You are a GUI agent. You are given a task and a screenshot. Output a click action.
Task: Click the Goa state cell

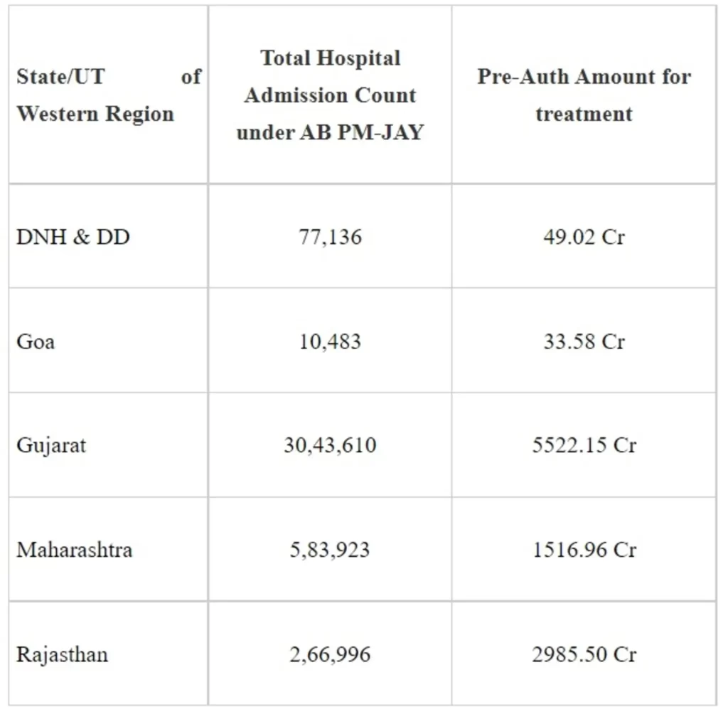[x=36, y=341]
